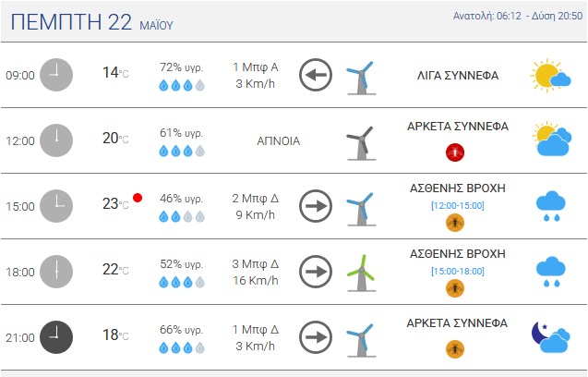Click the moon and clouds weather icon
The image size is (588, 377).
click(550, 337)
